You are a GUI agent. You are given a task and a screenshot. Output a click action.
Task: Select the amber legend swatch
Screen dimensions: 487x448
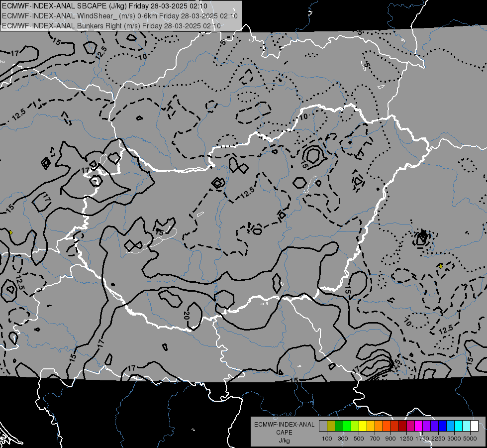coord(371,426)
